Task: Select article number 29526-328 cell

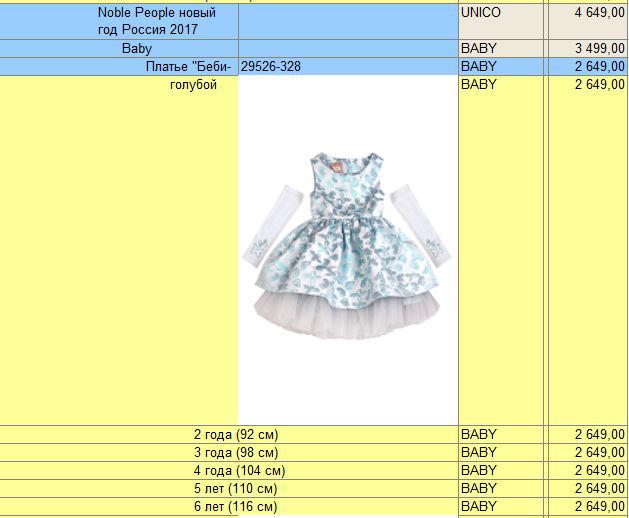Action: pos(271,66)
